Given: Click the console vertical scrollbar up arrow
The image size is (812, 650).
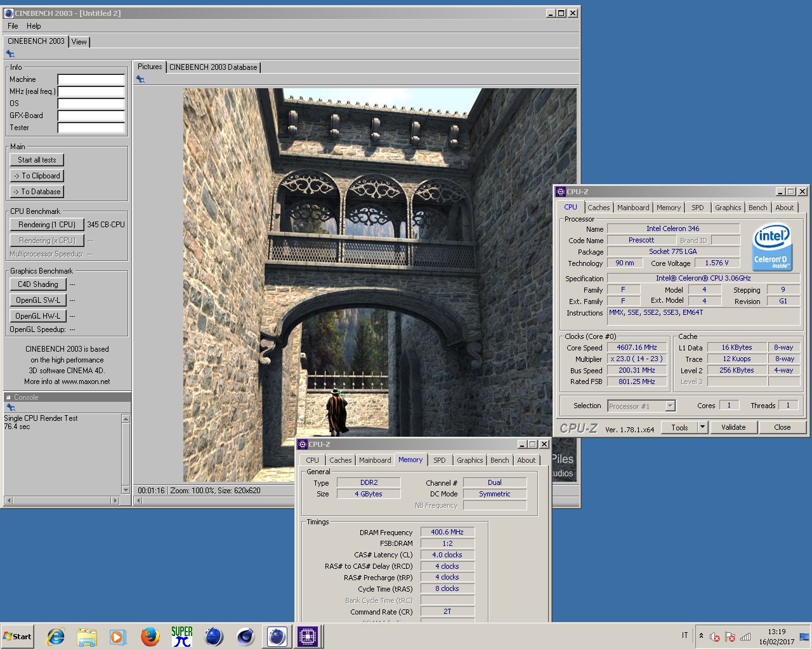Looking at the screenshot, I should pos(126,419).
